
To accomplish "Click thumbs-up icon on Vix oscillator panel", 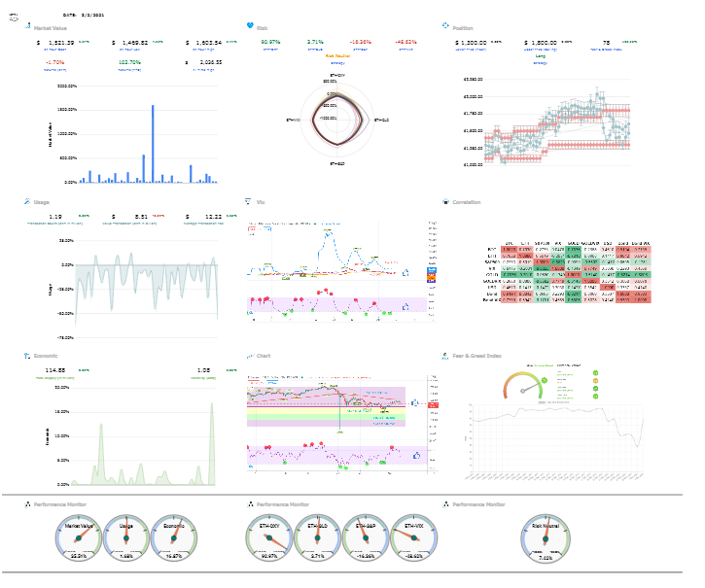I will pos(405,306).
